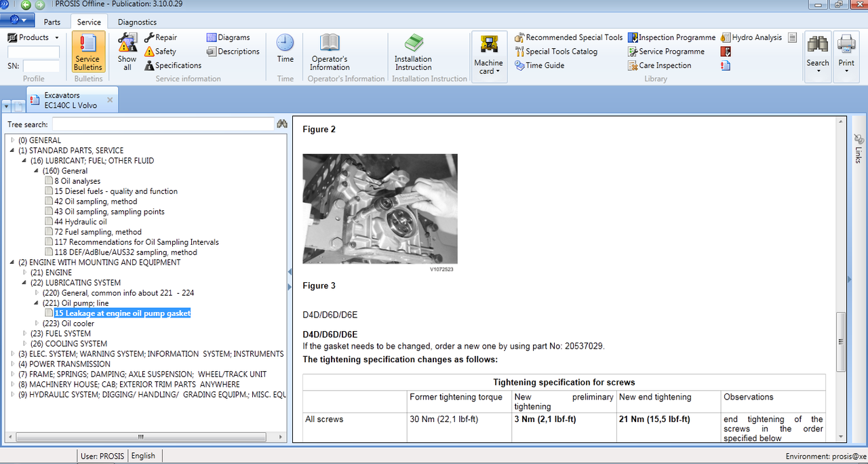Open Specifications information
Image resolution: width=868 pixels, height=464 pixels.
[173, 65]
